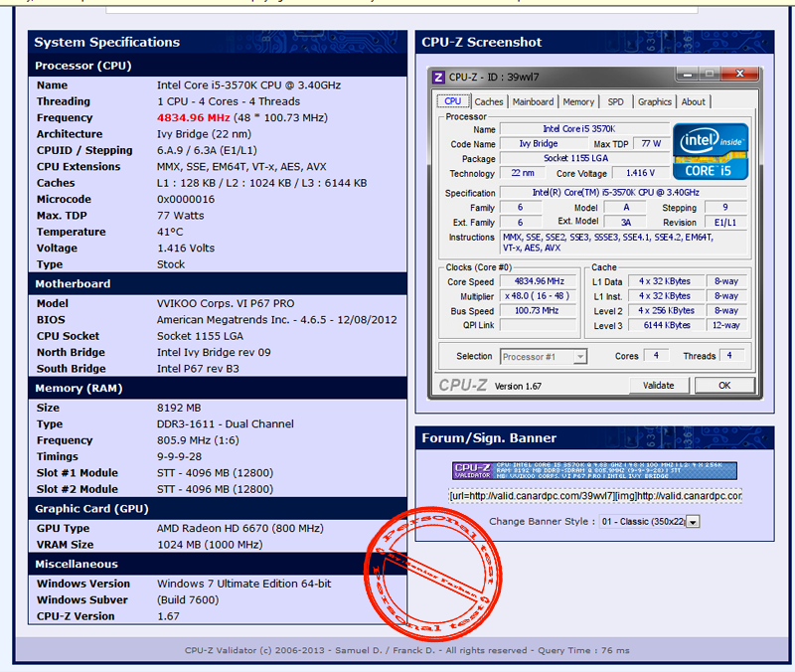
Task: Click the Intel Core i5 logo badge
Action: click(711, 152)
